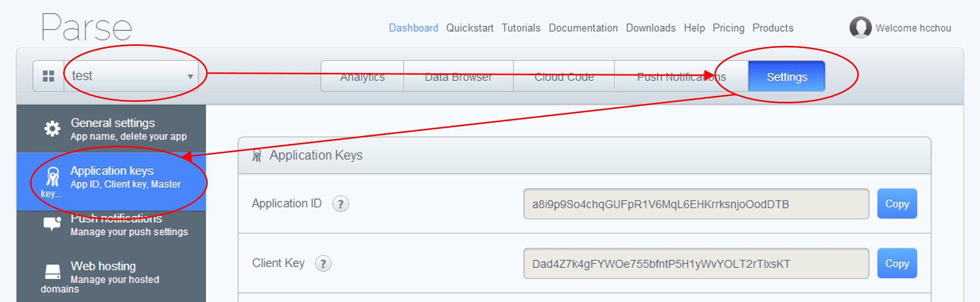Switch to the Cloud Code tab
Screen dimensions: 980x302
(564, 76)
